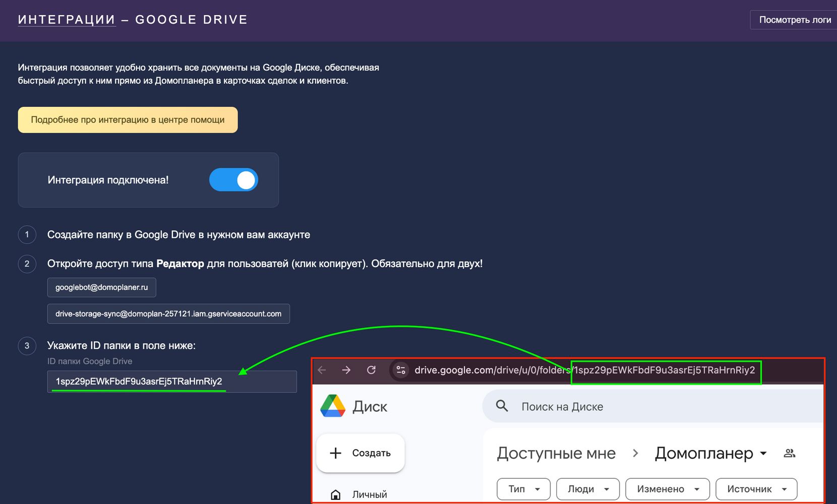Screen dimensions: 837x504
Task: Click the ID папки Google Drive input field
Action: click(x=172, y=382)
